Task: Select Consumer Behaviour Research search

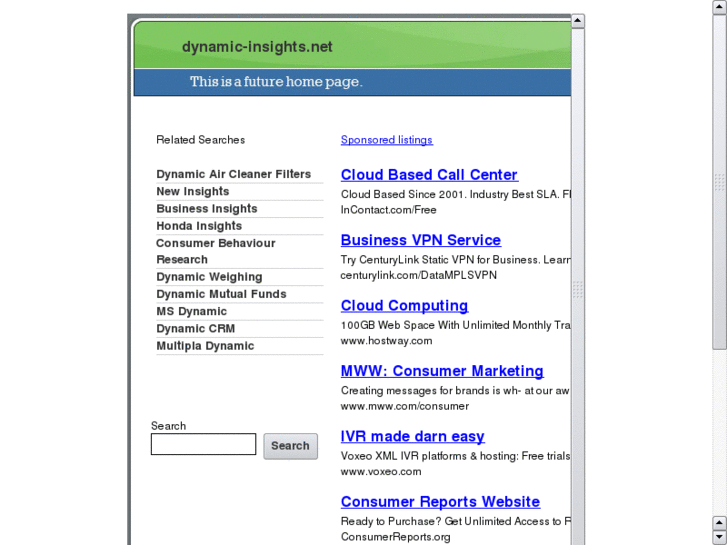Action: (216, 251)
